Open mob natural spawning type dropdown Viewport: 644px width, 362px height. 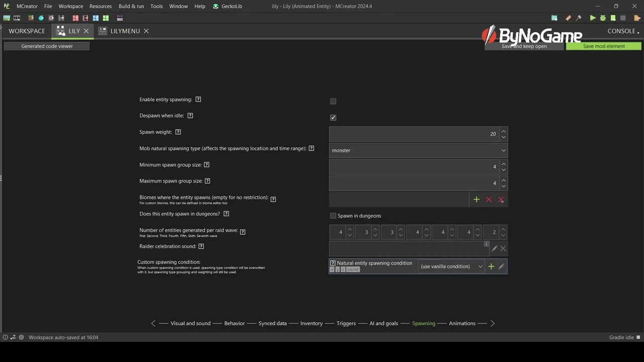tap(418, 150)
